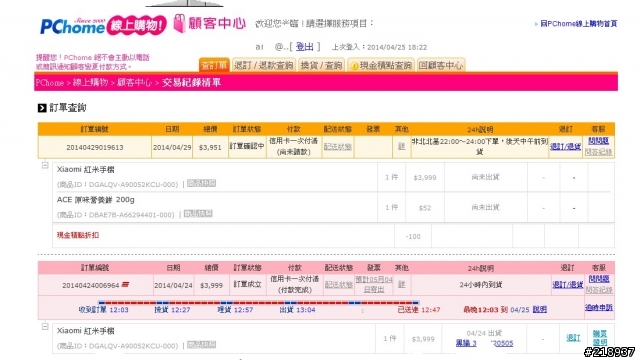
Task: Click the 已送達 12:47 delivery status
Action: [x=419, y=310]
